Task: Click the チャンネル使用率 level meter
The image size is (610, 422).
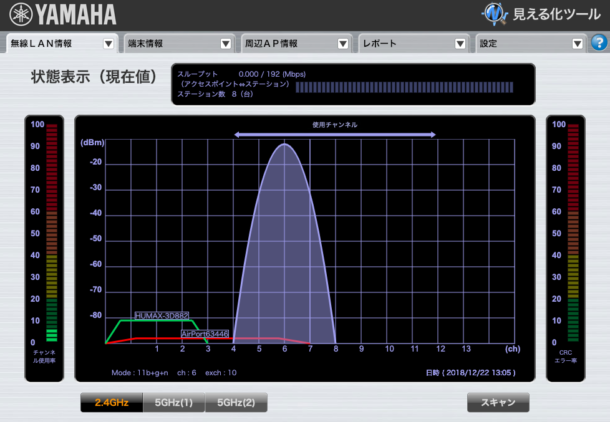Action: (52, 233)
